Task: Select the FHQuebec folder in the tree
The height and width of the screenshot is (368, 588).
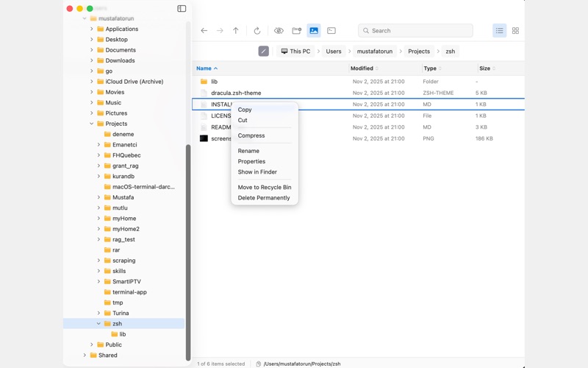Action: [x=126, y=155]
